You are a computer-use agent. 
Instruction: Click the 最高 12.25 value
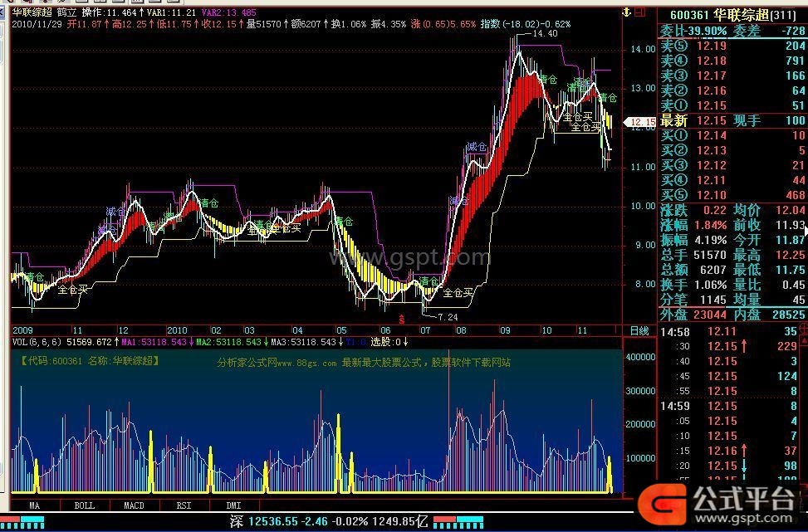pos(791,255)
